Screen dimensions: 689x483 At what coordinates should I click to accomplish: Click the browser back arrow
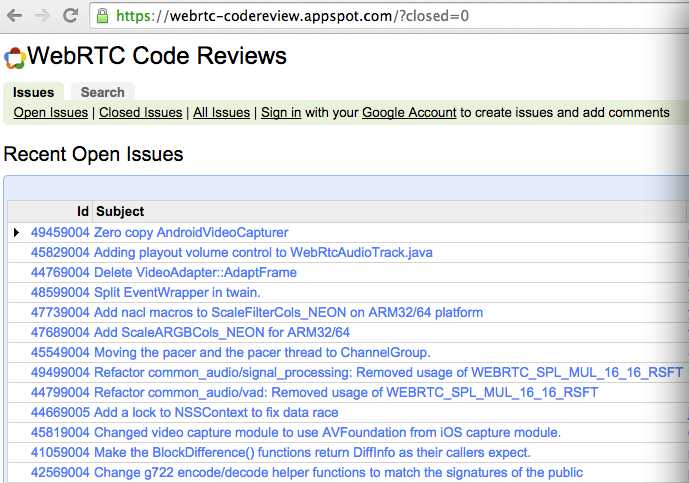pyautogui.click(x=14, y=16)
